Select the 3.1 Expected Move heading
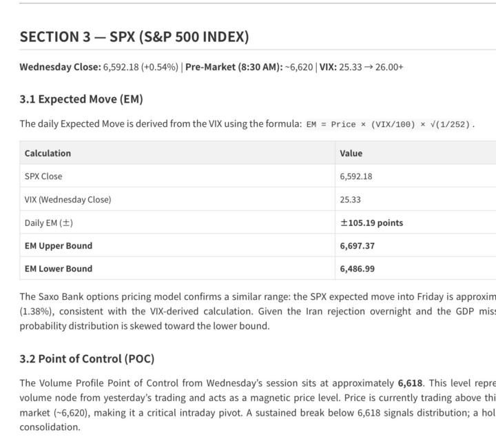The height and width of the screenshot is (448, 496). point(81,99)
